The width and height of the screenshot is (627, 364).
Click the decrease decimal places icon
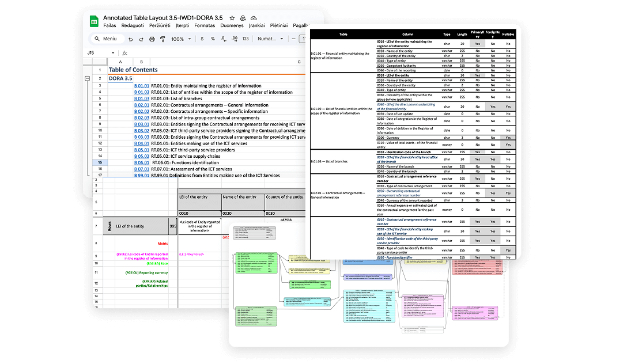pyautogui.click(x=224, y=39)
